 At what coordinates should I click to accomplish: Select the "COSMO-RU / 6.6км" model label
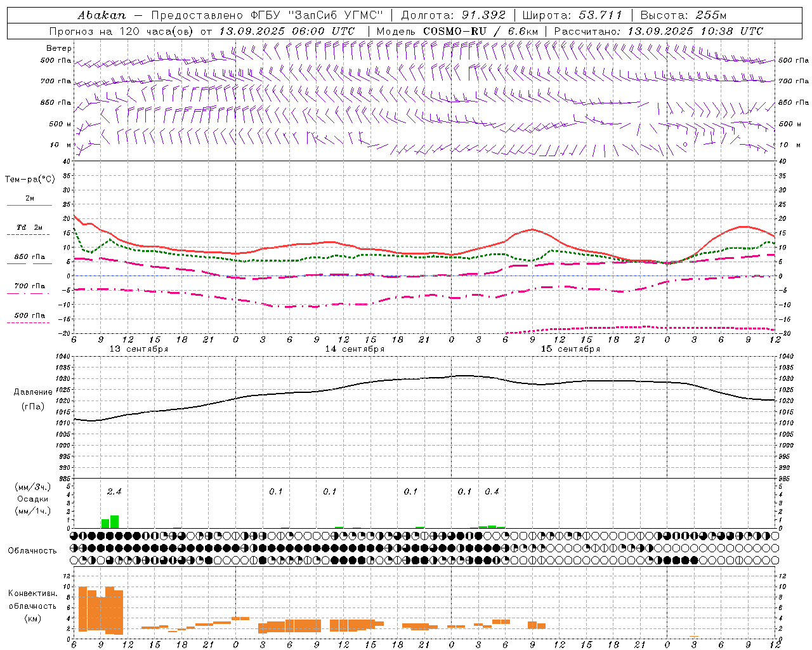[x=481, y=31]
